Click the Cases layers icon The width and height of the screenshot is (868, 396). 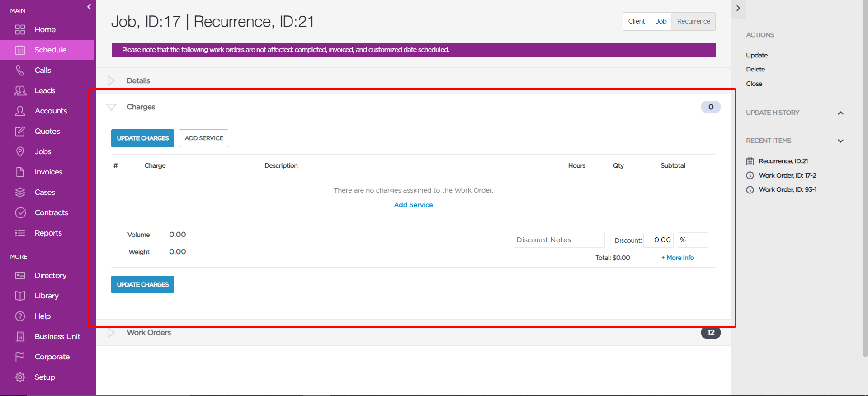pyautogui.click(x=20, y=193)
